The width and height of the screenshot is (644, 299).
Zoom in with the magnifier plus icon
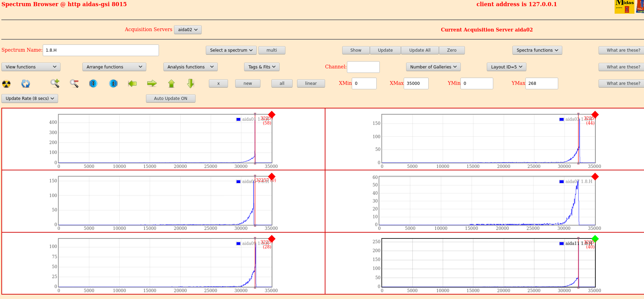[x=55, y=83]
